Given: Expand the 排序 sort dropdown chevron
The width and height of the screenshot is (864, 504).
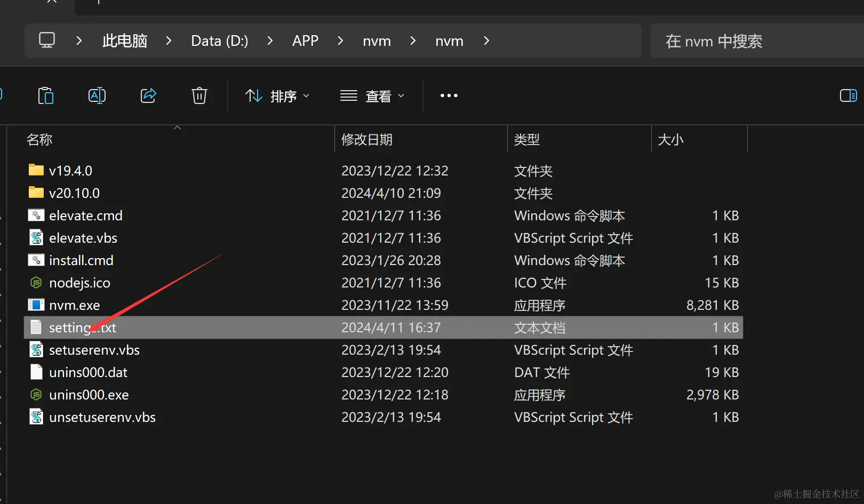Looking at the screenshot, I should (307, 95).
